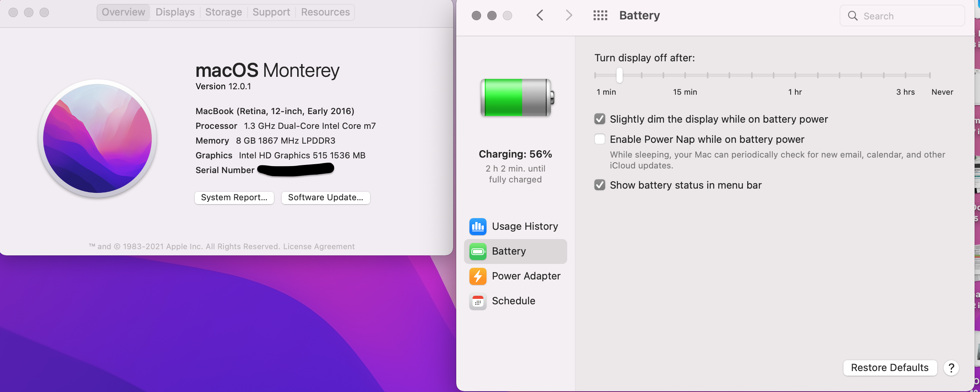Click the Restore Defaults button

[890, 368]
